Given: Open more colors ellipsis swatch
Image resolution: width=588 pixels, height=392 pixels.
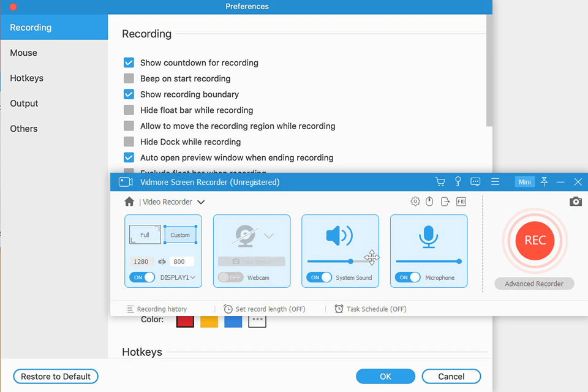Looking at the screenshot, I should click(257, 322).
